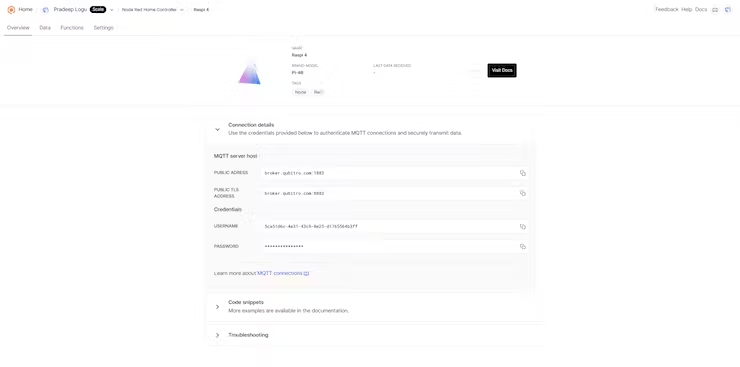Open the Docs link in the header
This screenshot has height=367, width=740.
tap(701, 9)
